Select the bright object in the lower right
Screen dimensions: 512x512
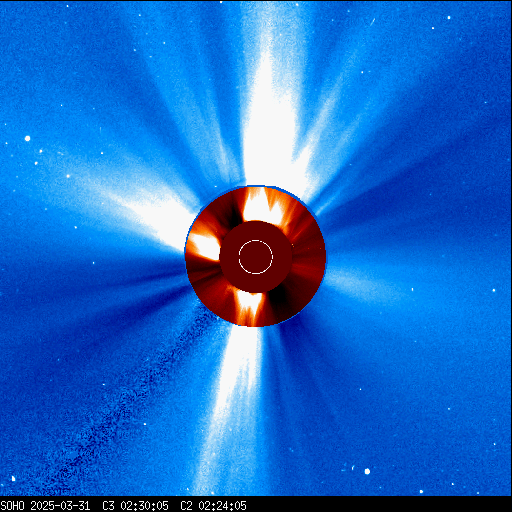367,471
